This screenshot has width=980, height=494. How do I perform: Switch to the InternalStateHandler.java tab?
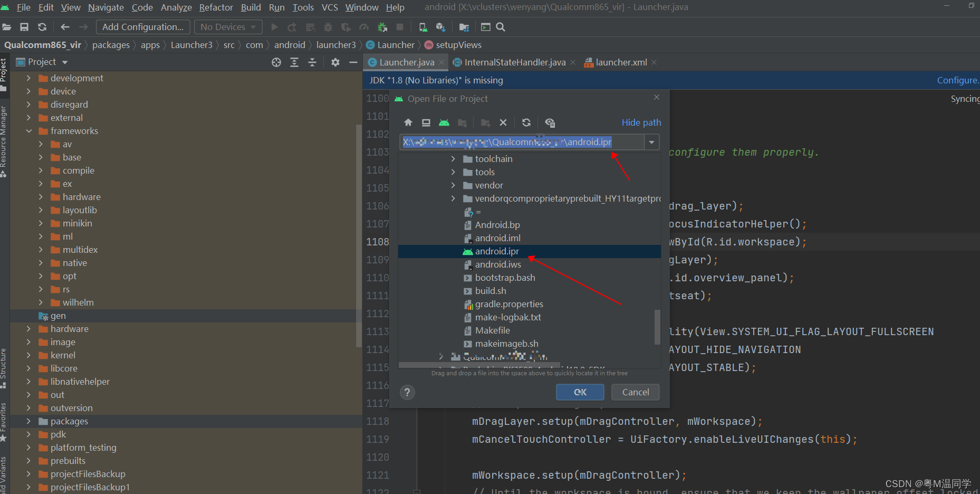514,62
